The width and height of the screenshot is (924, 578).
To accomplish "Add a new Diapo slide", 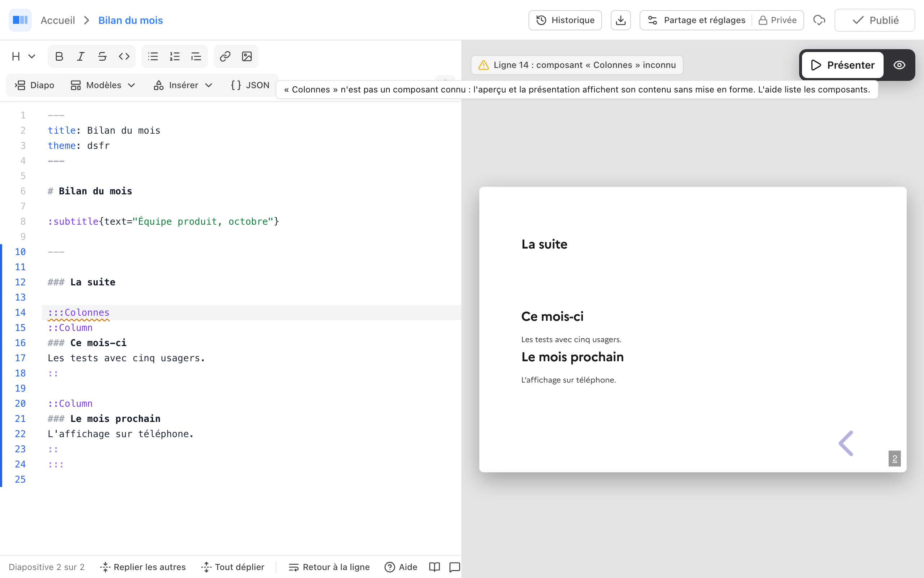I will click(35, 85).
